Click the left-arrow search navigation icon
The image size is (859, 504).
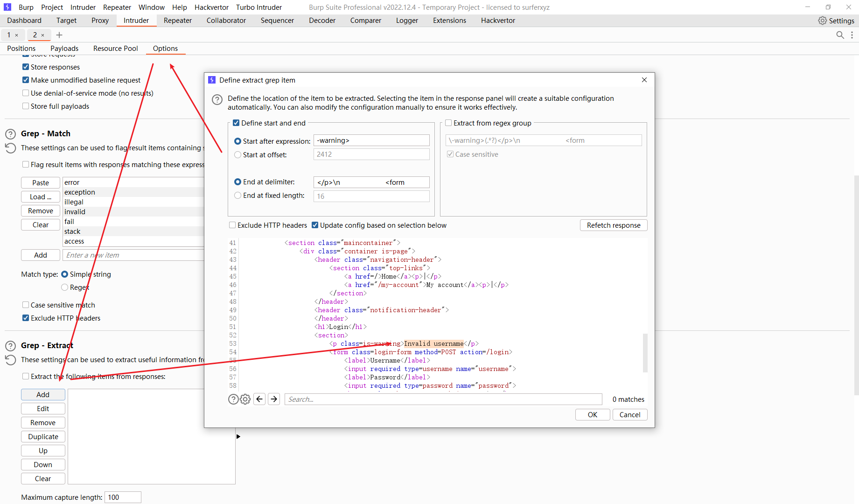pyautogui.click(x=259, y=399)
